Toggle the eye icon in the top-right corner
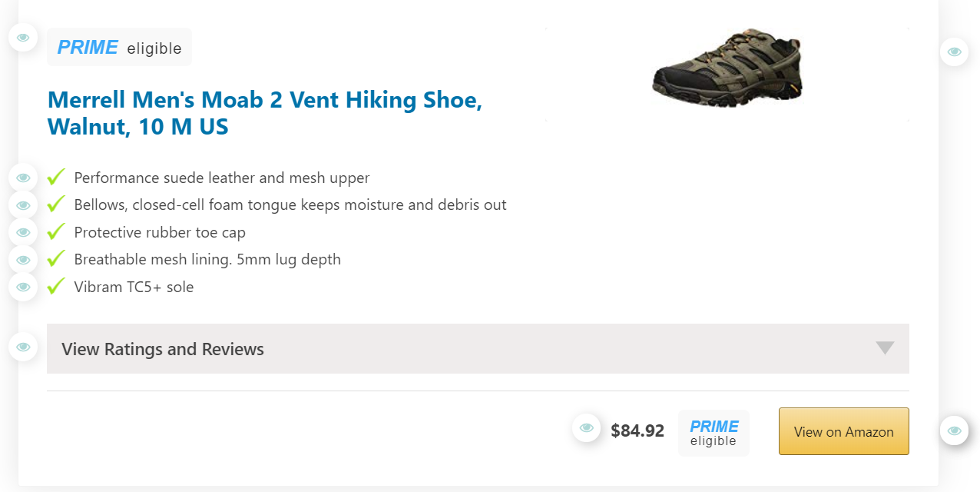Screen dimensions: 980x492 [x=954, y=51]
